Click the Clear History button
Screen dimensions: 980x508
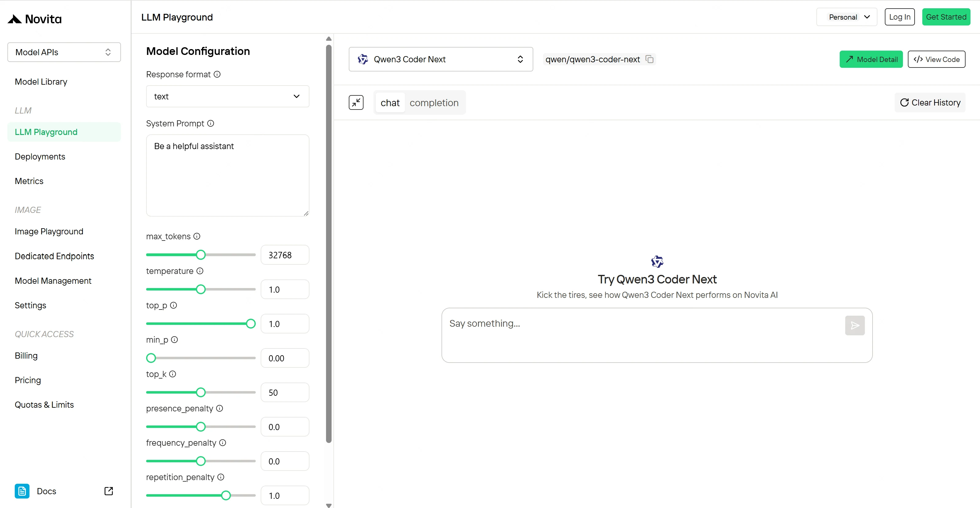click(x=930, y=103)
